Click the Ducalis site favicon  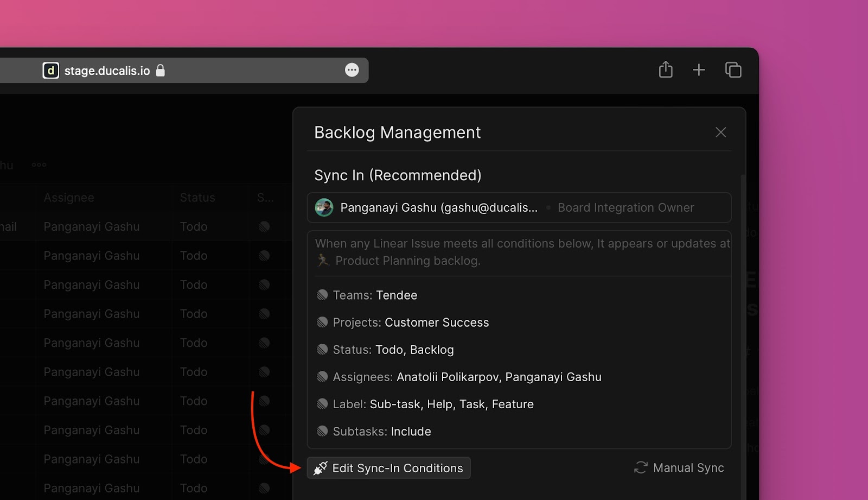[50, 71]
